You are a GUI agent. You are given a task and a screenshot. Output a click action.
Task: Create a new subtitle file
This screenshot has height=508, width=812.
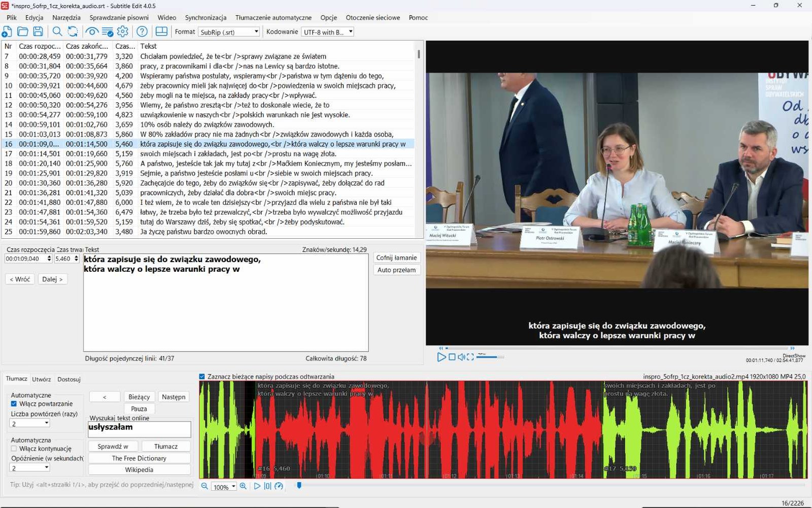tap(7, 31)
